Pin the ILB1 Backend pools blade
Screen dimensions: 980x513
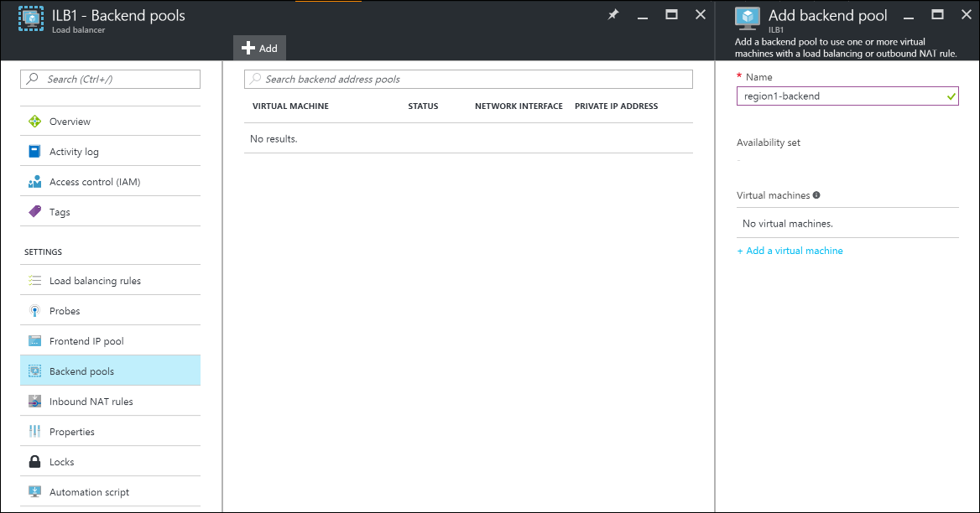(x=613, y=15)
